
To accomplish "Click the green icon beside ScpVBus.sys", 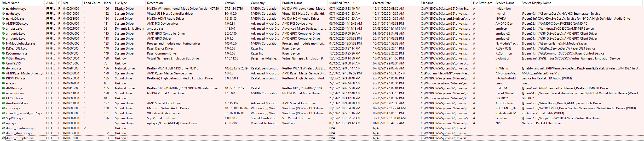I will pos(3,118).
